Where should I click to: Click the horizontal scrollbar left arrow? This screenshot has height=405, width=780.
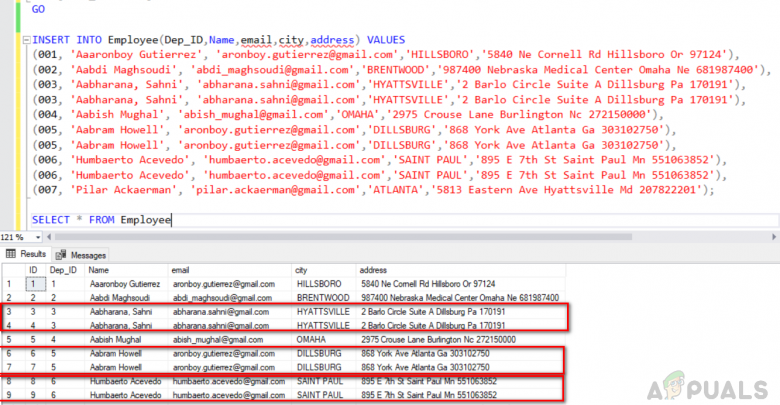coord(46,237)
